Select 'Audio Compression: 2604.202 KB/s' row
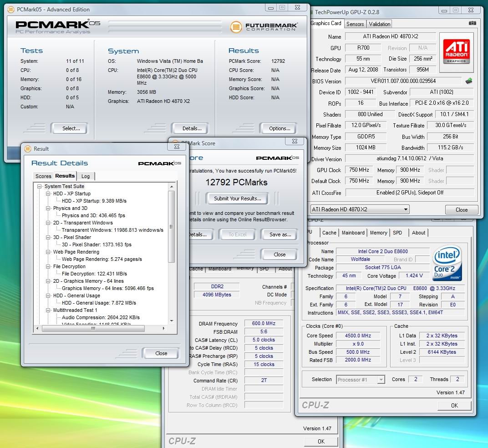The height and width of the screenshot is (448, 488). point(101,317)
